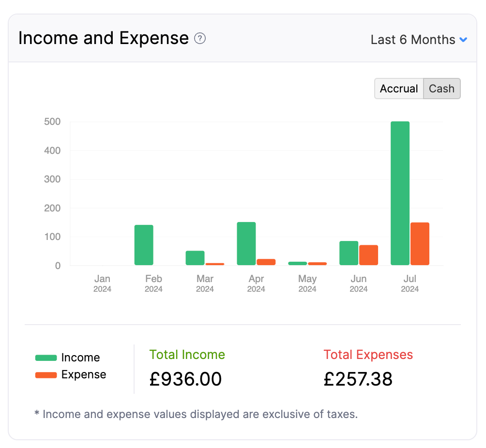Click the Total Income £936.00 value
Viewport: 486px width, 448px height.
click(x=185, y=379)
